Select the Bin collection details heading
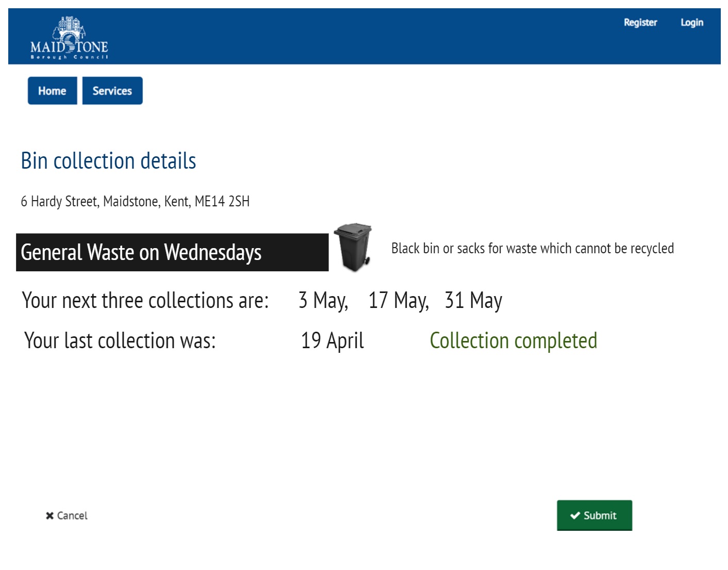Viewport: 728px width, 570px height. tap(108, 161)
